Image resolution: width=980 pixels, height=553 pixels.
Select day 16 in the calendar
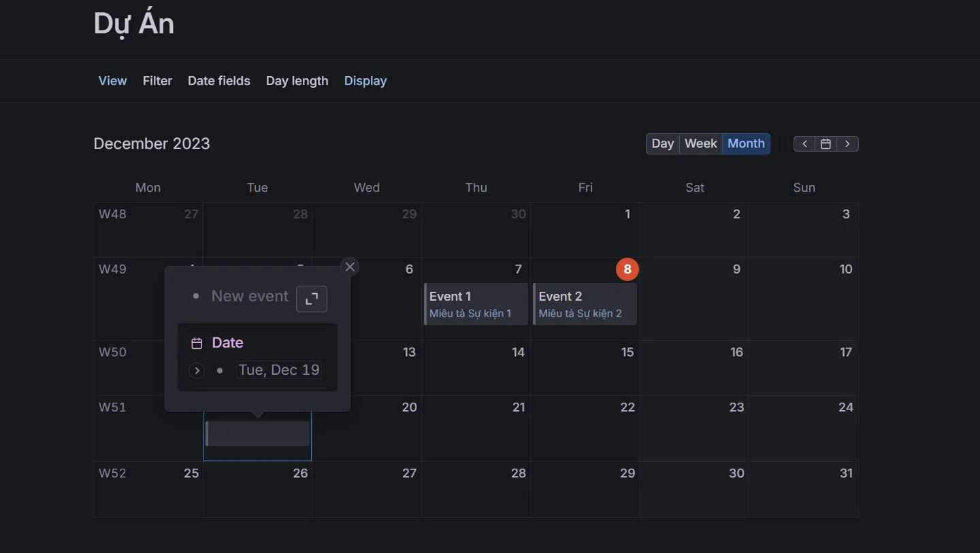coord(736,352)
